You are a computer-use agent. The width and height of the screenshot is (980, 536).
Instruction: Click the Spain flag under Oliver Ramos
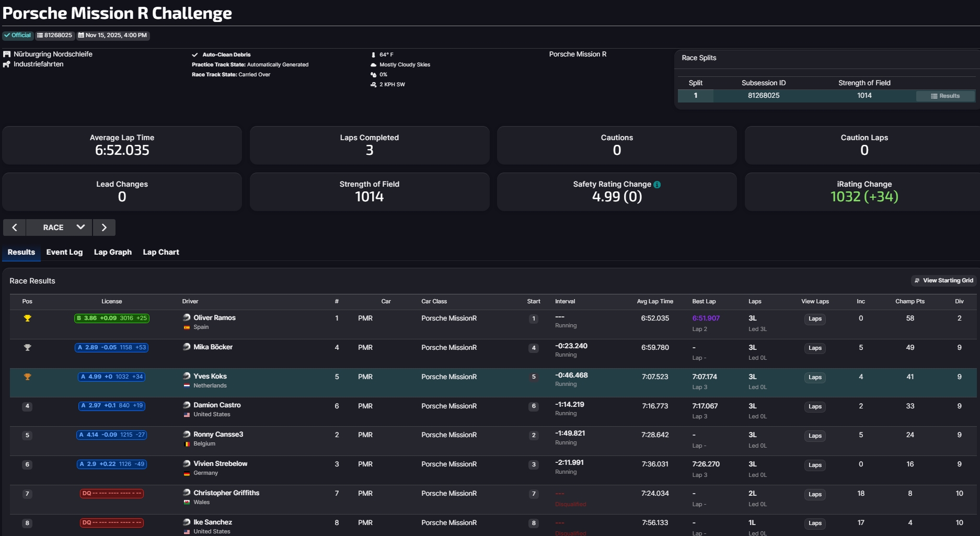coord(187,327)
